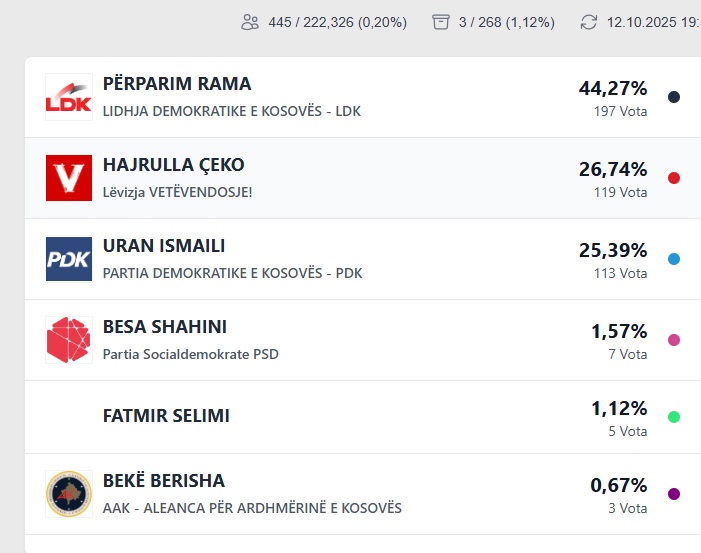Select candidate name HAJRULLA ÇEKO
This screenshot has width=701, height=553.
tap(173, 165)
